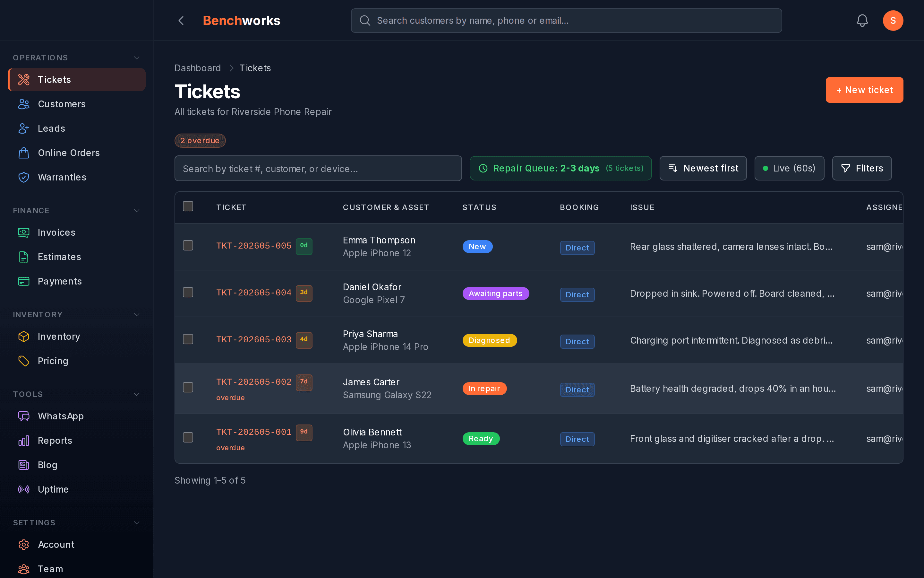Collapse the Settings sidebar section

[x=137, y=522]
